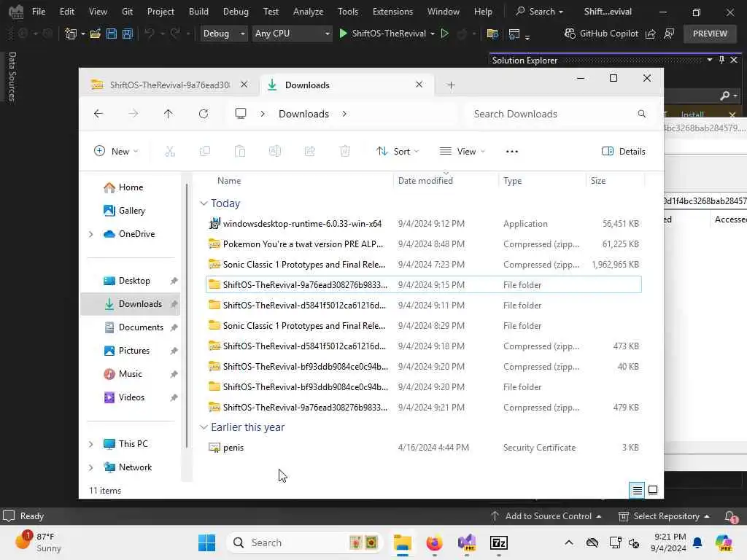Viewport: 747px width, 560px height.
Task: Close the Downloads tab
Action: click(x=419, y=85)
